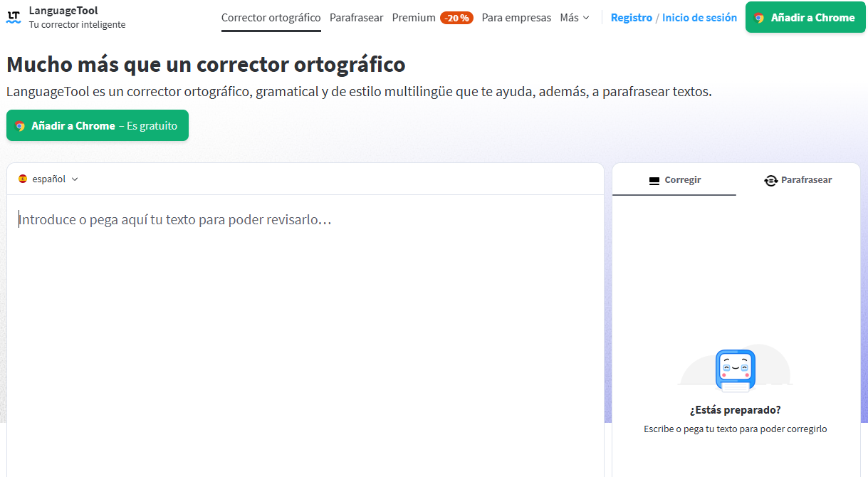
Task: Open the Para empresas page
Action: (x=516, y=18)
